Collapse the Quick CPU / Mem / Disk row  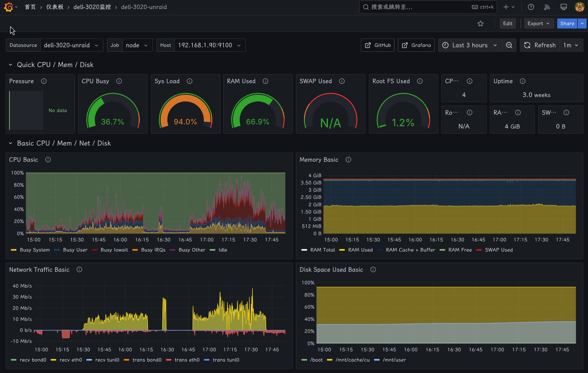pos(10,65)
